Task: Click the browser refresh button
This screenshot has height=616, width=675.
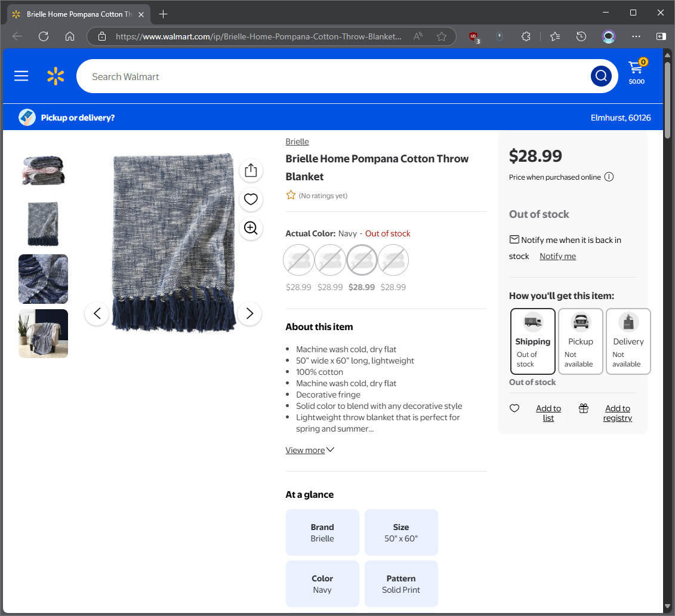Action: point(44,36)
